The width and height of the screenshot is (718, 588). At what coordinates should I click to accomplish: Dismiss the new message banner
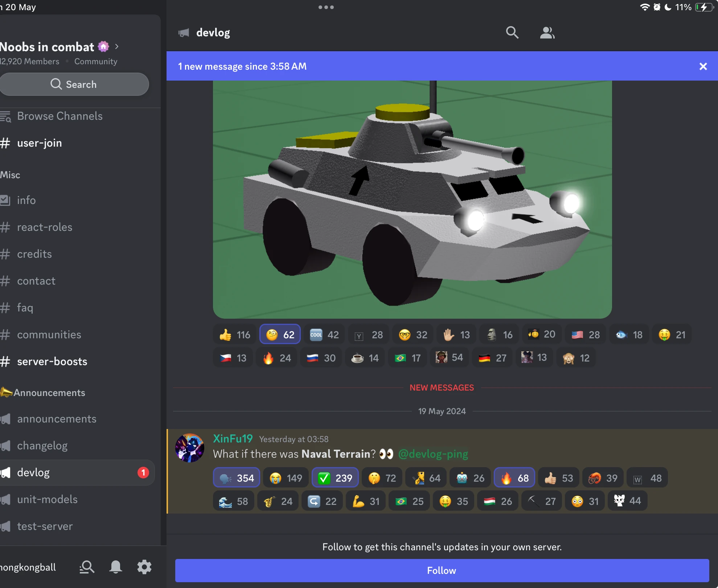tap(703, 66)
